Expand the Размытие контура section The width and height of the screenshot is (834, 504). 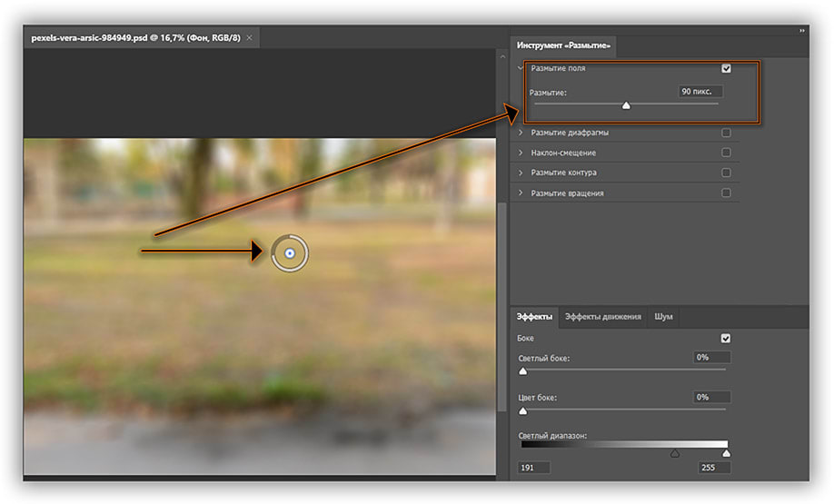point(521,173)
